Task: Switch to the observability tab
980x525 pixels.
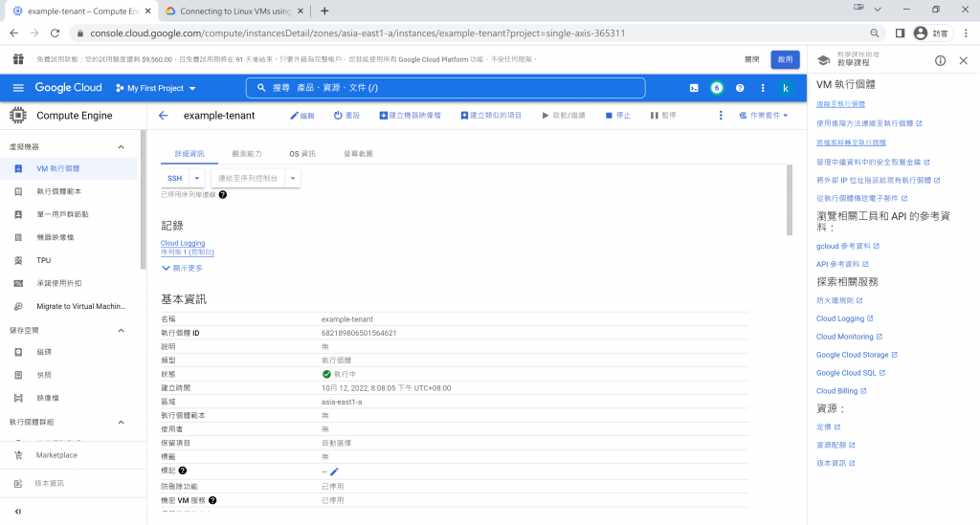Action: click(x=247, y=154)
